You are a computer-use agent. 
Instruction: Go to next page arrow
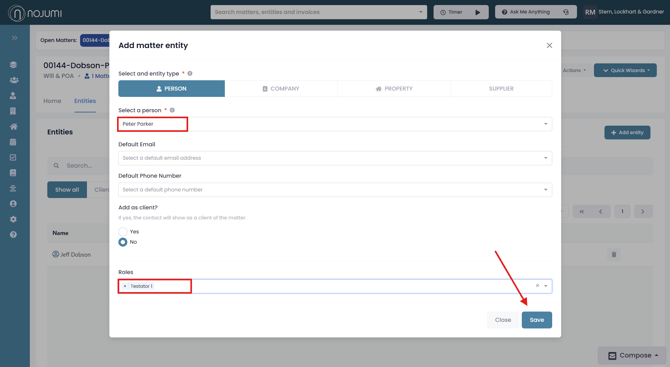tap(642, 211)
